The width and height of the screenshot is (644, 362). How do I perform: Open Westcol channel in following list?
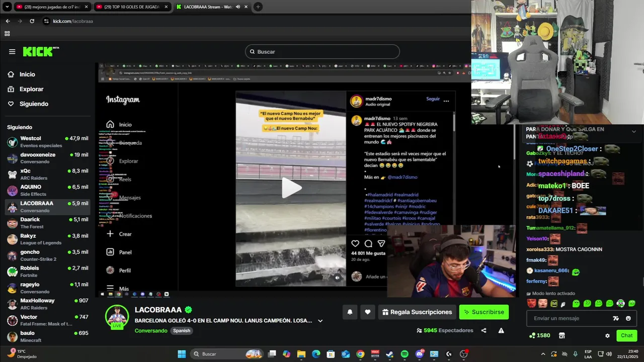pyautogui.click(x=48, y=142)
